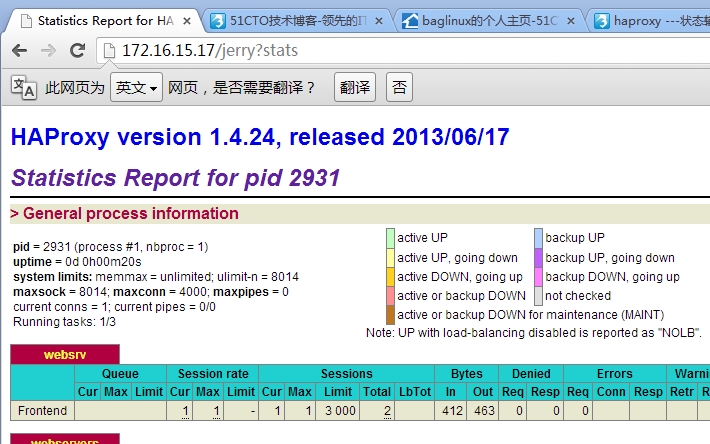This screenshot has height=444, width=710.
Task: Click the translate icon in translation bar
Action: (24, 87)
